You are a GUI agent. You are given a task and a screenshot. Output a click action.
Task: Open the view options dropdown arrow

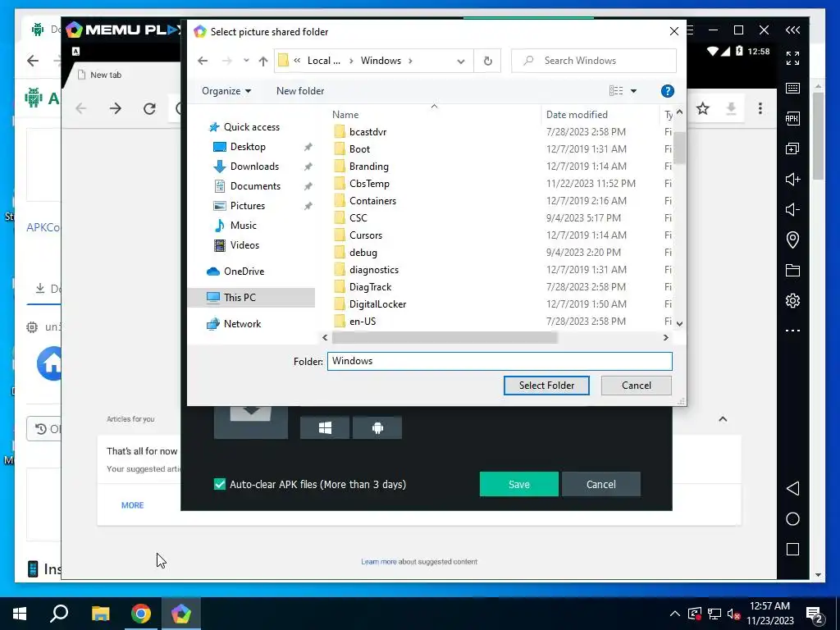tap(633, 91)
